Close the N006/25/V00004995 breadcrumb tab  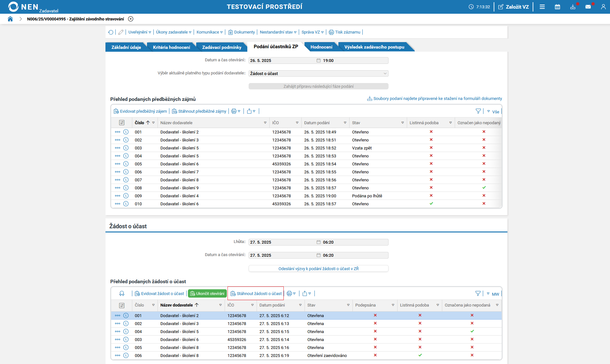pos(131,19)
